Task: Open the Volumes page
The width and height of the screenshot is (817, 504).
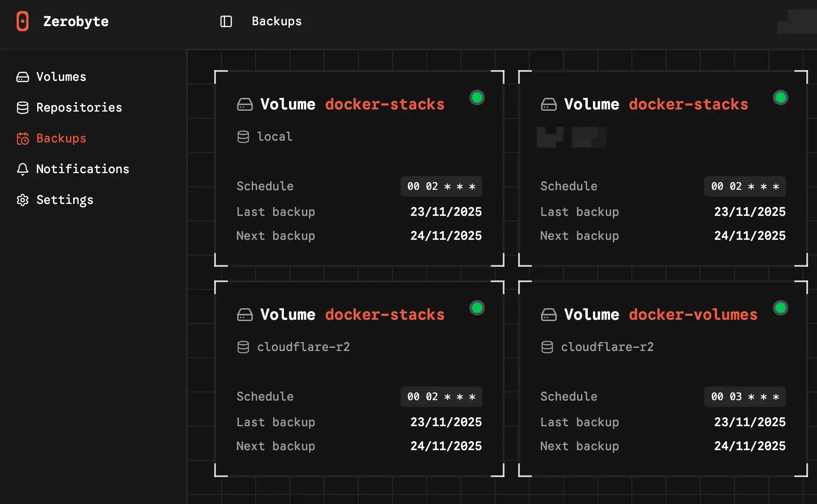Action: (x=61, y=77)
